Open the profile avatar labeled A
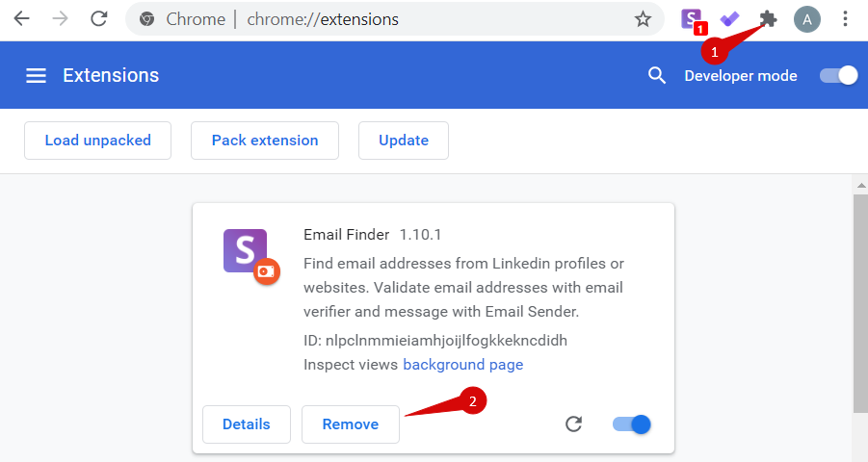This screenshot has height=462, width=868. (x=807, y=20)
